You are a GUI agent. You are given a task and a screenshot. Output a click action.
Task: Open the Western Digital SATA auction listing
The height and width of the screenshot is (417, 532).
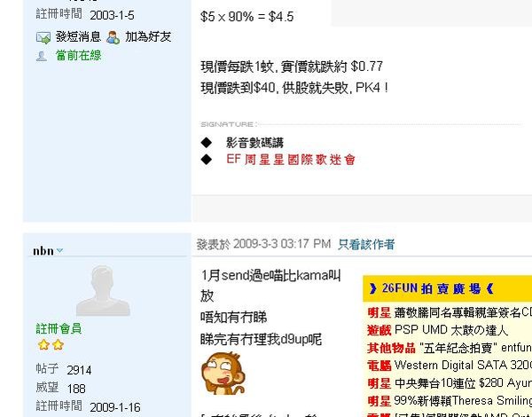[463, 366]
